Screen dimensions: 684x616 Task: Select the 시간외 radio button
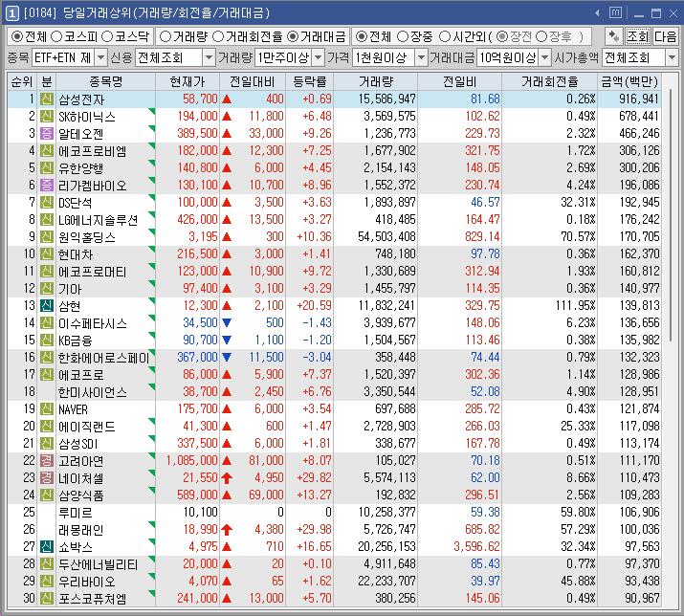[x=445, y=36]
